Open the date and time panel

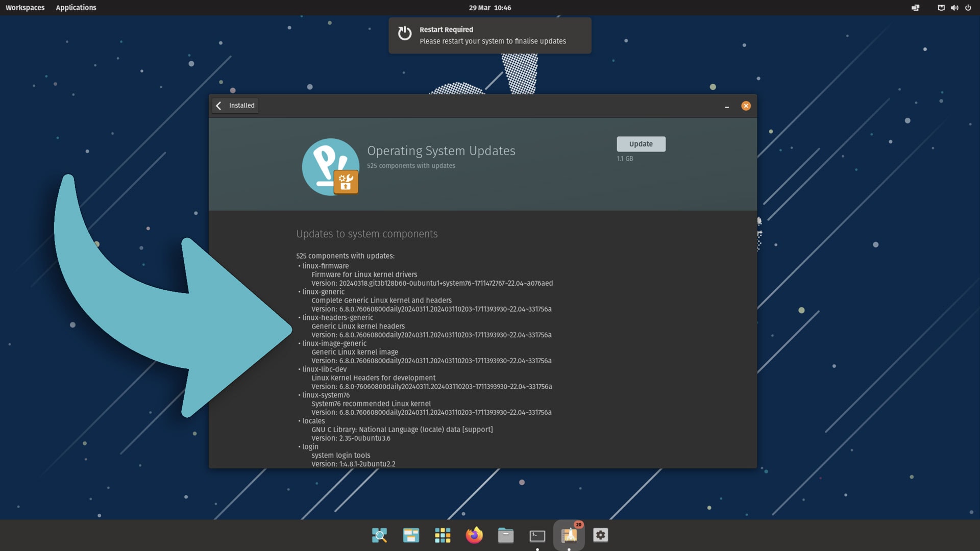tap(490, 8)
